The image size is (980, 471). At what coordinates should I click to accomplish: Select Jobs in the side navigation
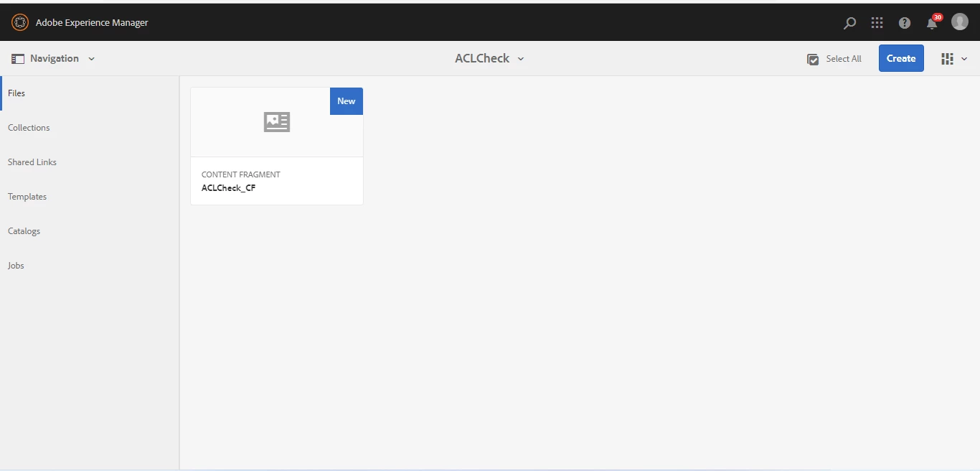[90, 266]
